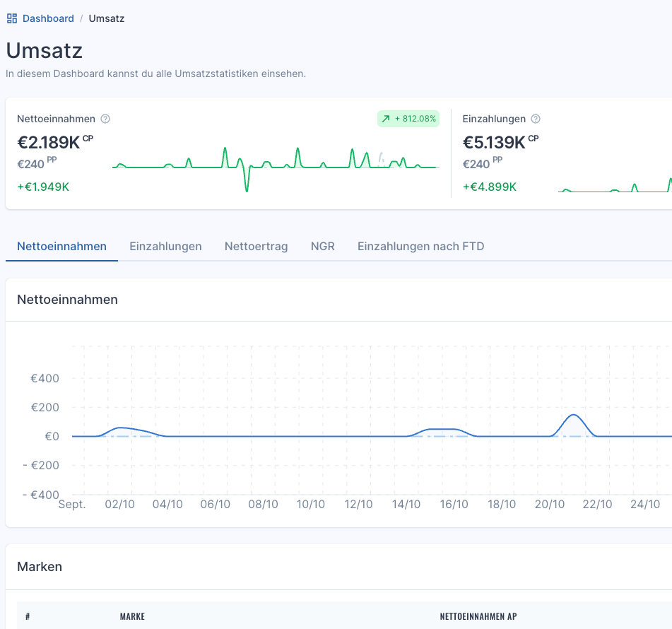This screenshot has height=629, width=672.
Task: Click the +812.08% growth badge
Action: pos(408,119)
